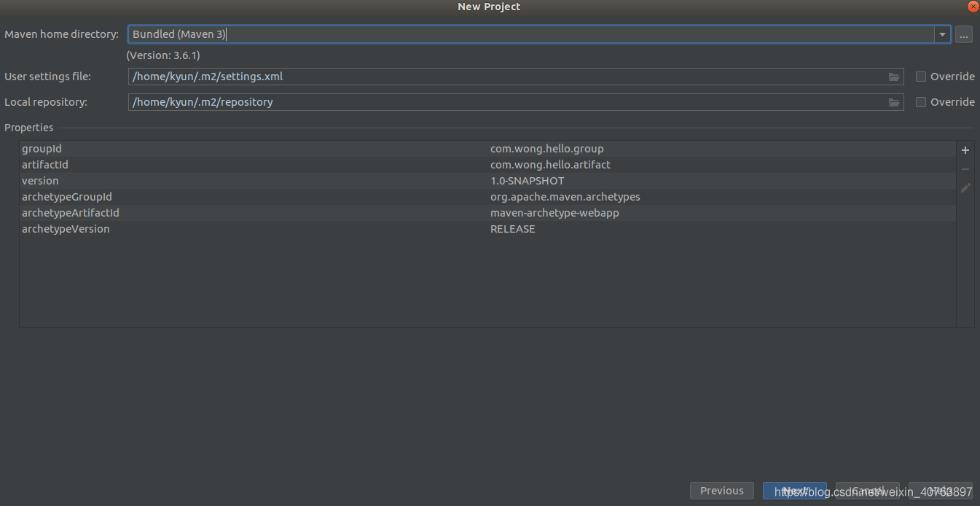Open the Maven home directory dropdown arrow
This screenshot has height=506, width=980.
(x=943, y=34)
